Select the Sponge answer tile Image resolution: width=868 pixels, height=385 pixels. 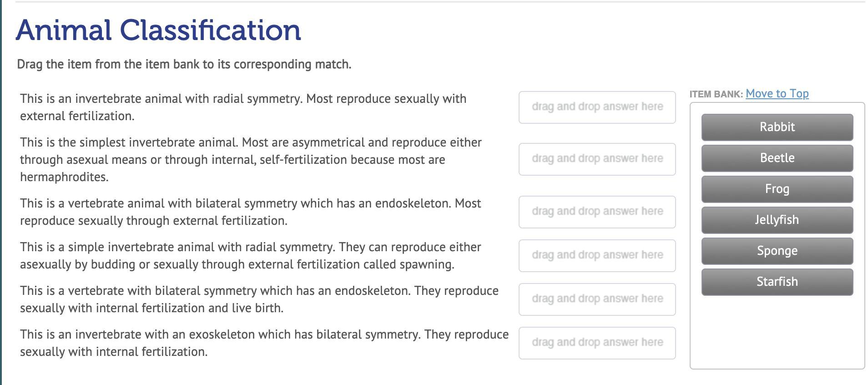[777, 251]
